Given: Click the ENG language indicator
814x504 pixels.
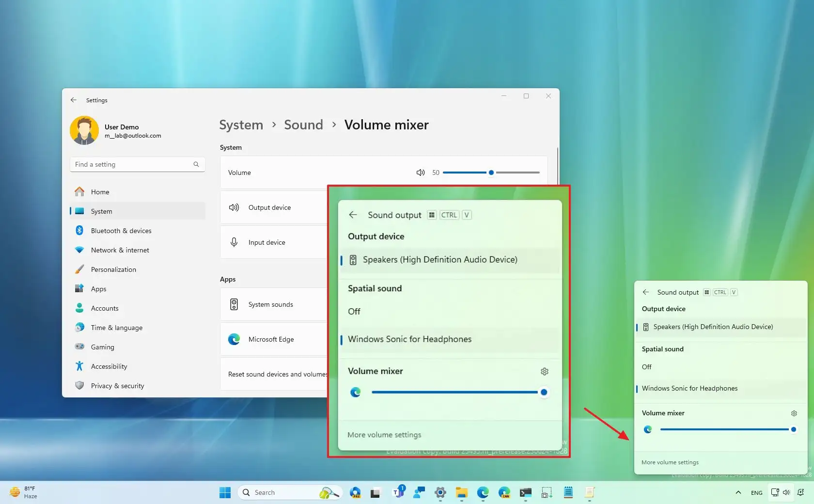Looking at the screenshot, I should click(756, 493).
